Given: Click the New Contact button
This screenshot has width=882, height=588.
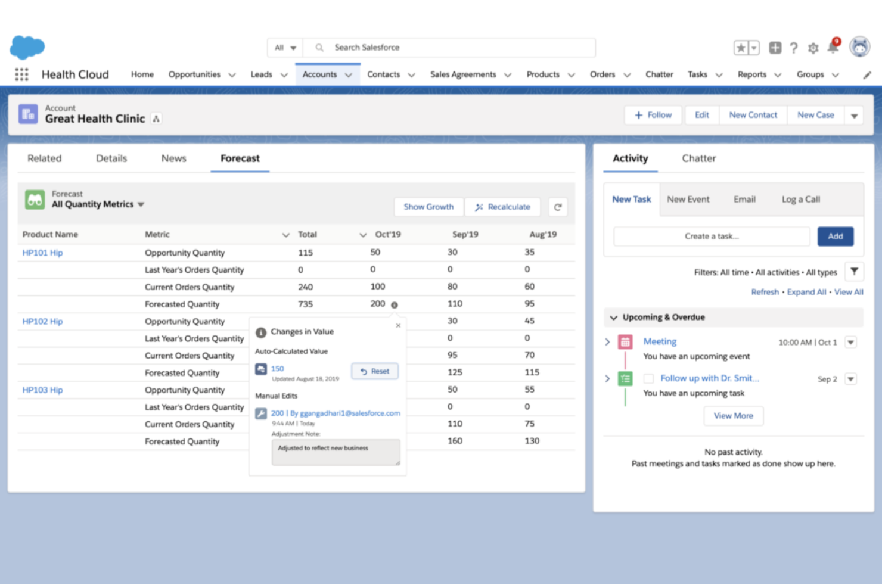Looking at the screenshot, I should (x=753, y=115).
